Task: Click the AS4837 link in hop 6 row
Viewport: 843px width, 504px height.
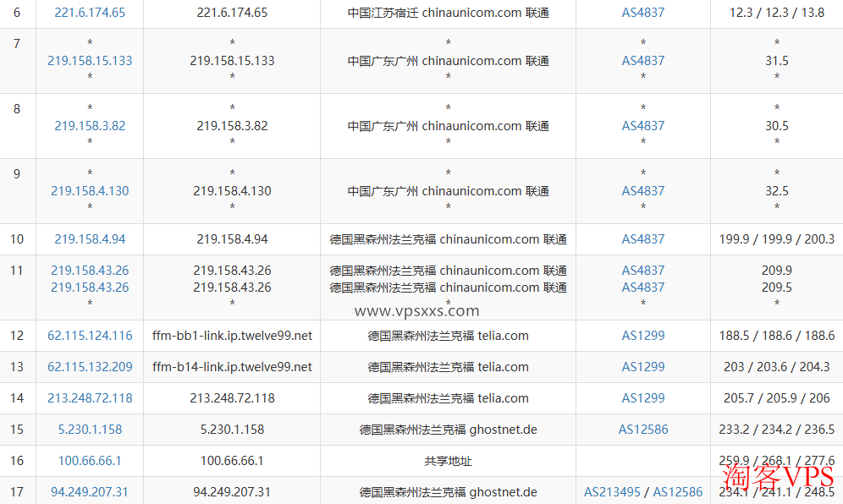Action: point(643,13)
